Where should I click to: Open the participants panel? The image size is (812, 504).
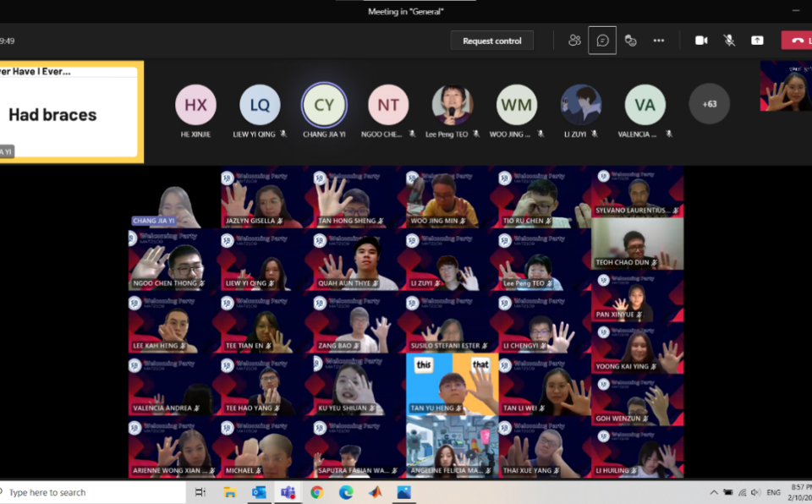coord(574,40)
